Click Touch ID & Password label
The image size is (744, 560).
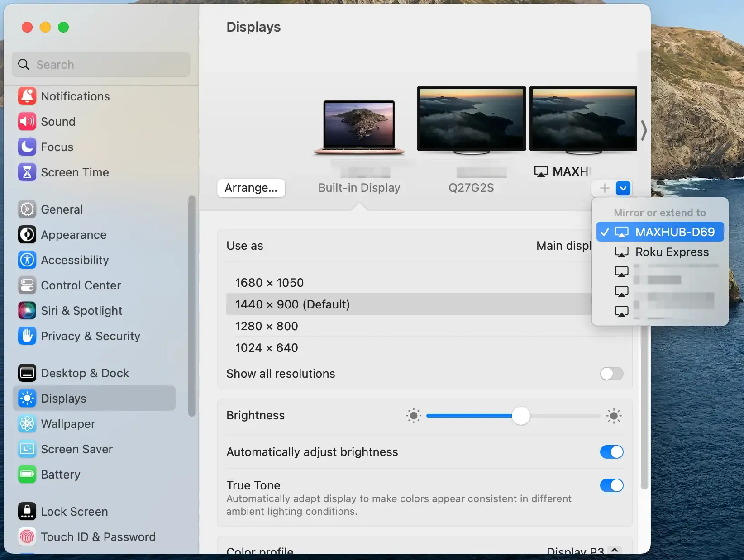tap(98, 537)
